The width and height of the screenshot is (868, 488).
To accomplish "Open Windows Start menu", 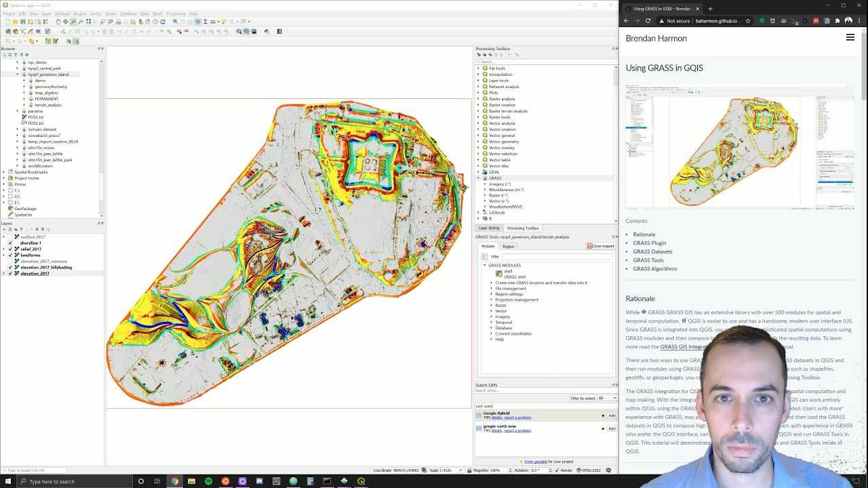I will pos(9,481).
